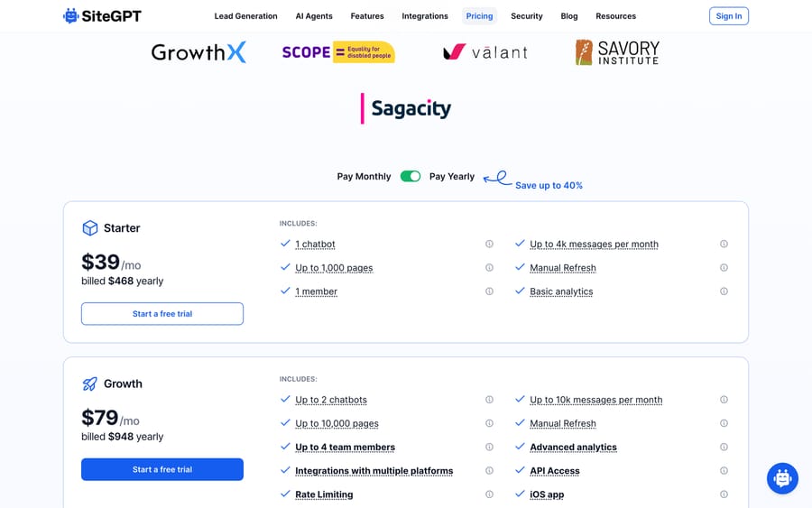The image size is (812, 508).
Task: Show info for Up to 10k messages
Action: 724,400
